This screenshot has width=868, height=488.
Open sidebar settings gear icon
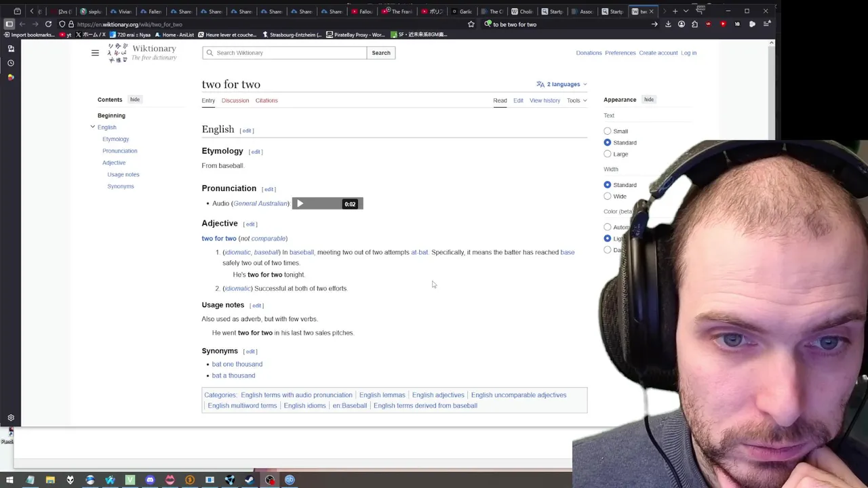(x=11, y=418)
